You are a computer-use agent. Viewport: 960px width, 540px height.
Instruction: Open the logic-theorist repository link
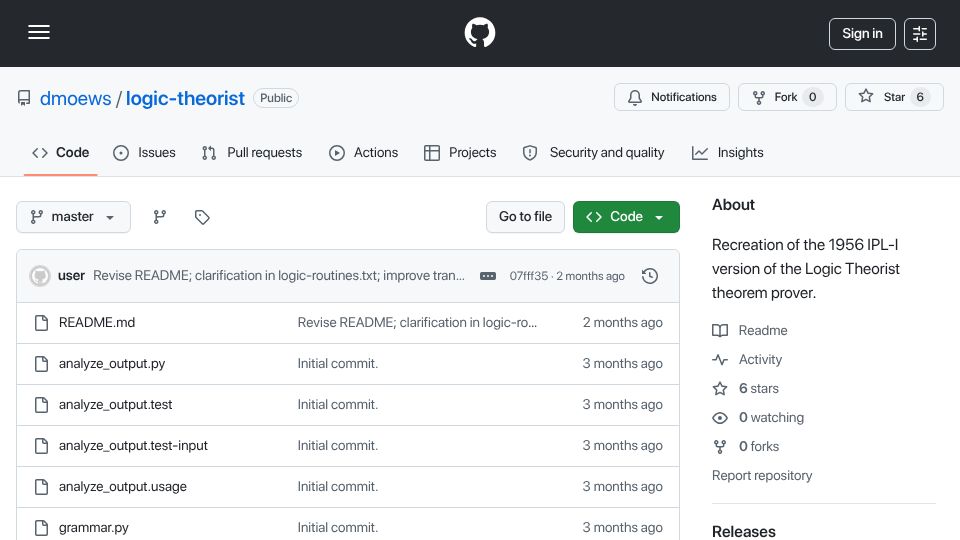[185, 98]
